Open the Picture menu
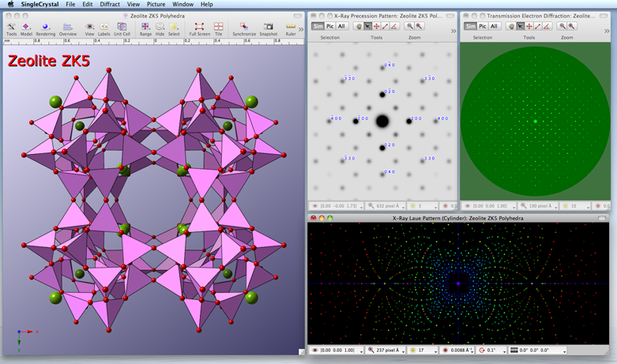The height and width of the screenshot is (364, 617). (x=156, y=4)
